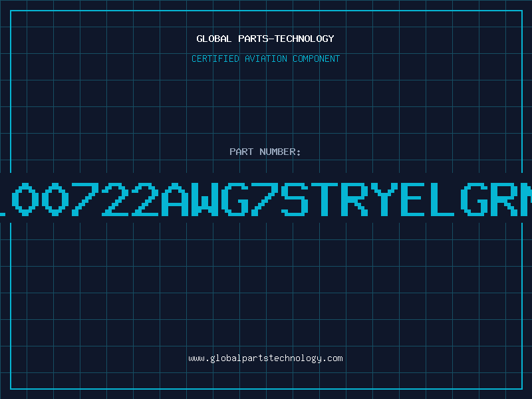
Task: Click the PART NUMBER: label
Action: click(265, 152)
